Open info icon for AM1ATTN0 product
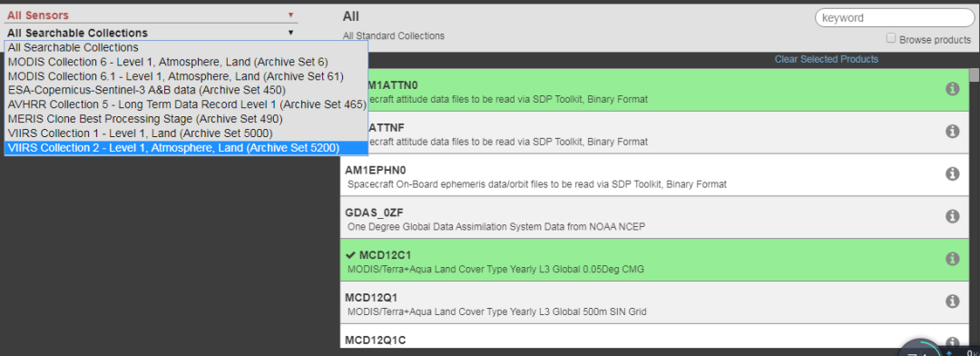 pyautogui.click(x=952, y=89)
